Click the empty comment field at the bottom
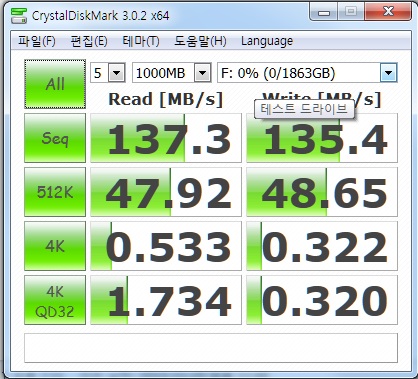Screen dimensions: 418x379 tap(211, 348)
